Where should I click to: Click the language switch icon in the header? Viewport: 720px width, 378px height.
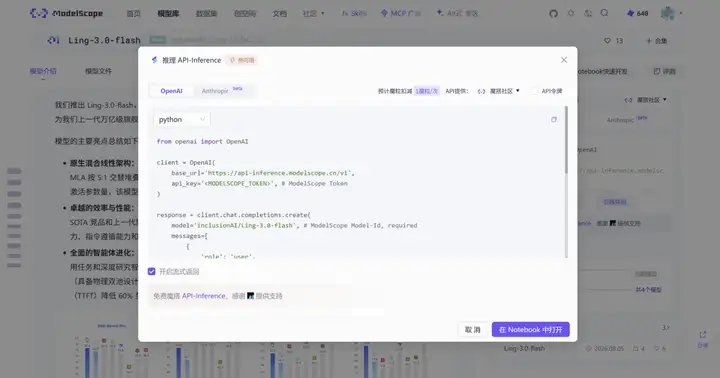(x=588, y=13)
